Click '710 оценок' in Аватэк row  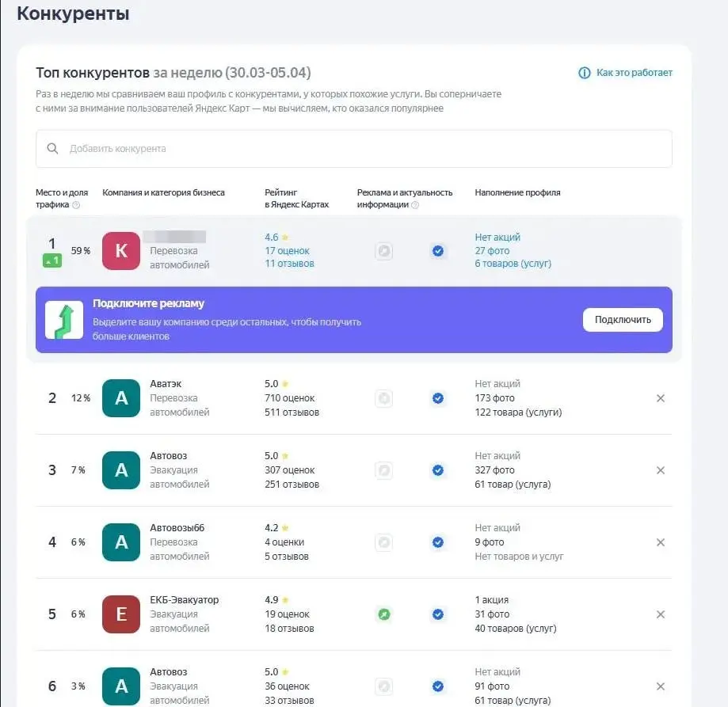(x=289, y=398)
